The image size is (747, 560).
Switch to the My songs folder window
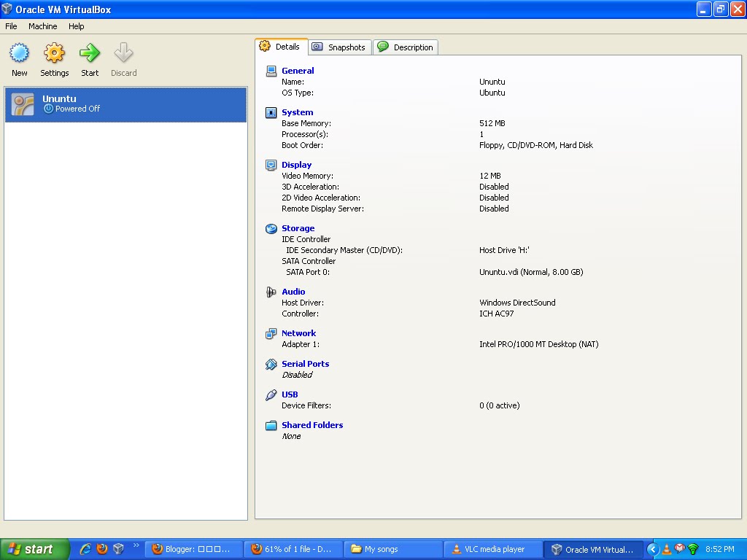[392, 549]
